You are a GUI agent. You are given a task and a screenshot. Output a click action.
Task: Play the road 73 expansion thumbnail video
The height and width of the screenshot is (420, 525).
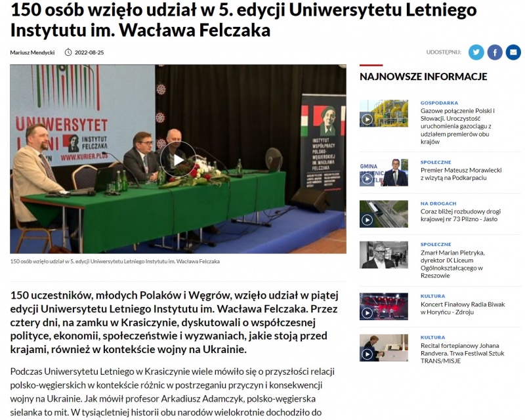pos(367,220)
